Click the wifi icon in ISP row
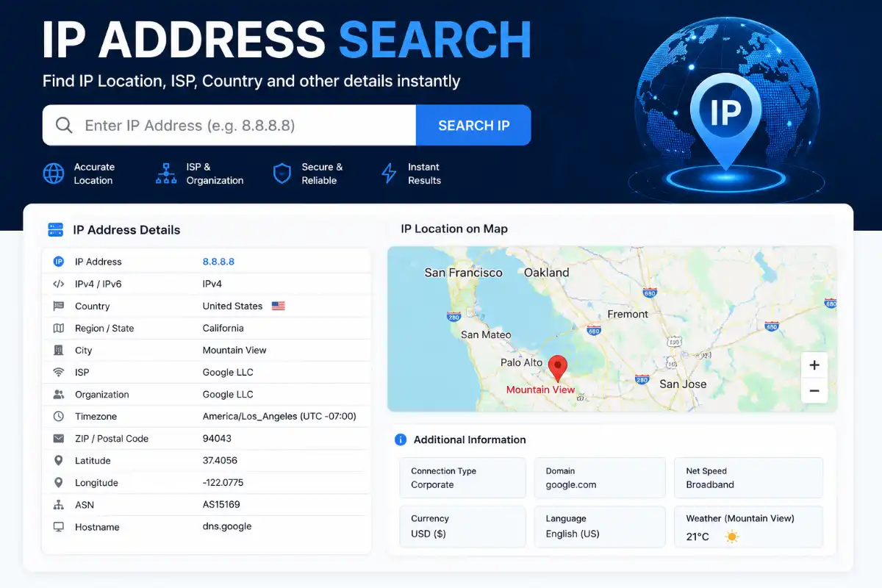Image resolution: width=882 pixels, height=588 pixels. click(x=59, y=372)
